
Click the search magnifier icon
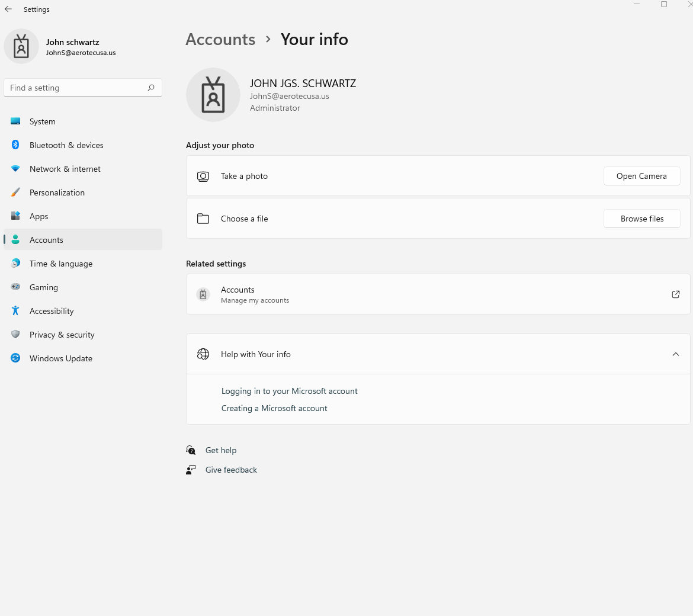(x=151, y=88)
